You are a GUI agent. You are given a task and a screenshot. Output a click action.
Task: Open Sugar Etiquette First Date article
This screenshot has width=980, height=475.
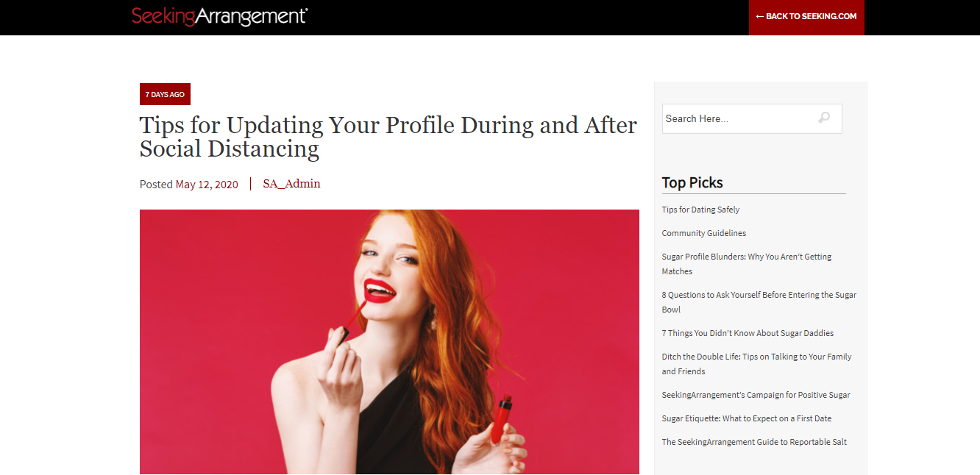[x=747, y=418]
